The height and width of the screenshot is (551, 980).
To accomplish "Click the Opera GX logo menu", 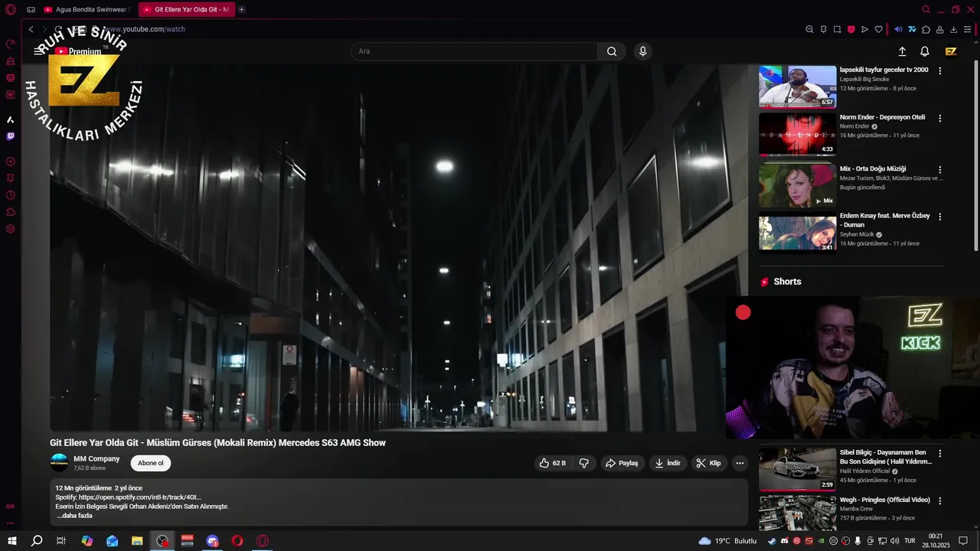I will click(11, 10).
